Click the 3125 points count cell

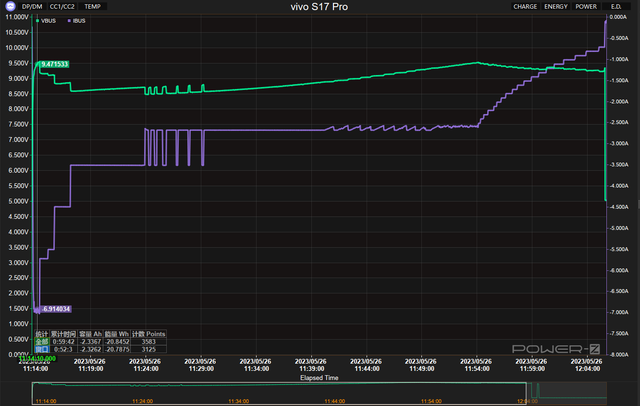pyautogui.click(x=149, y=349)
